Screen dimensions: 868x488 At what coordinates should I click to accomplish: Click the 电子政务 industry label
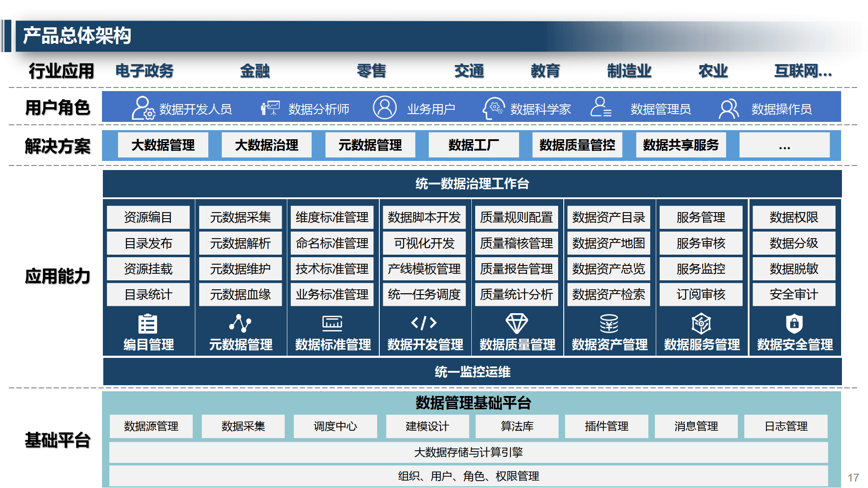click(145, 71)
